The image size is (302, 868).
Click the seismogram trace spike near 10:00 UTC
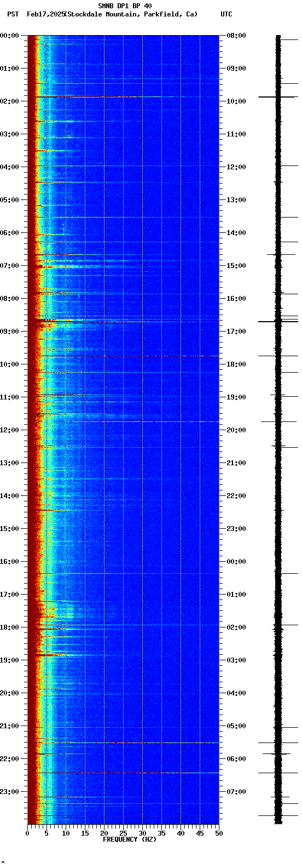[278, 97]
